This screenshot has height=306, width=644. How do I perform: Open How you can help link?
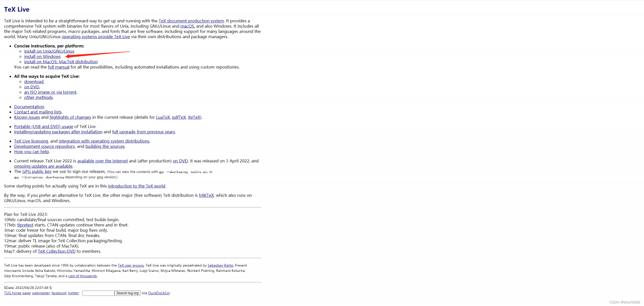pos(32,151)
